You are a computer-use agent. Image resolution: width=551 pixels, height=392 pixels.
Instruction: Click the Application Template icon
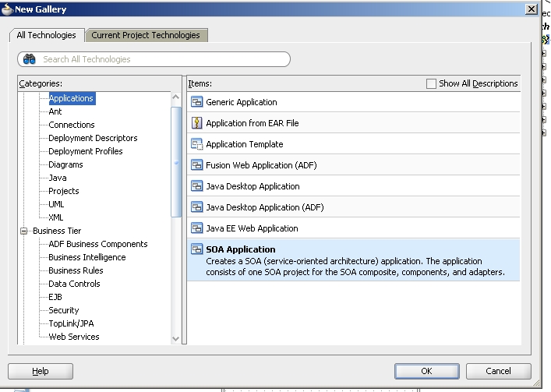[x=196, y=144]
